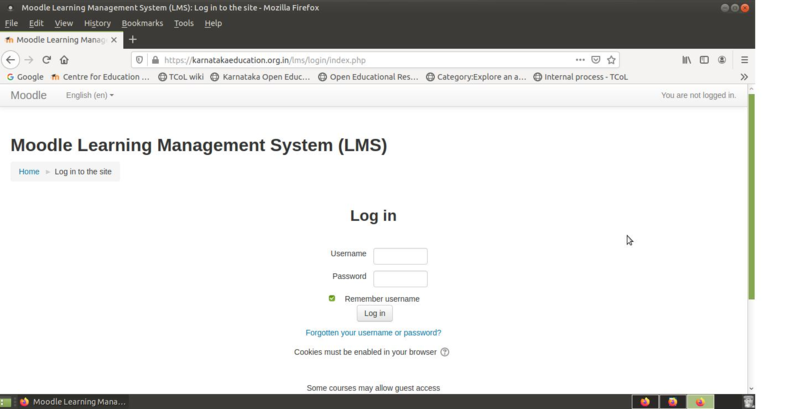The image size is (800, 409).
Task: Click 'Log in to the site' breadcrumb text
Action: [x=83, y=171]
